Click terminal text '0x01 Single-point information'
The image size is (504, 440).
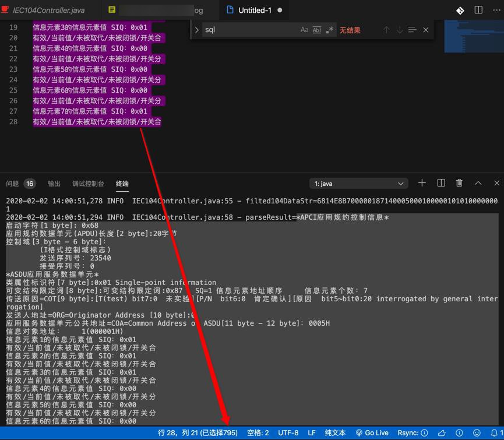tap(155, 282)
